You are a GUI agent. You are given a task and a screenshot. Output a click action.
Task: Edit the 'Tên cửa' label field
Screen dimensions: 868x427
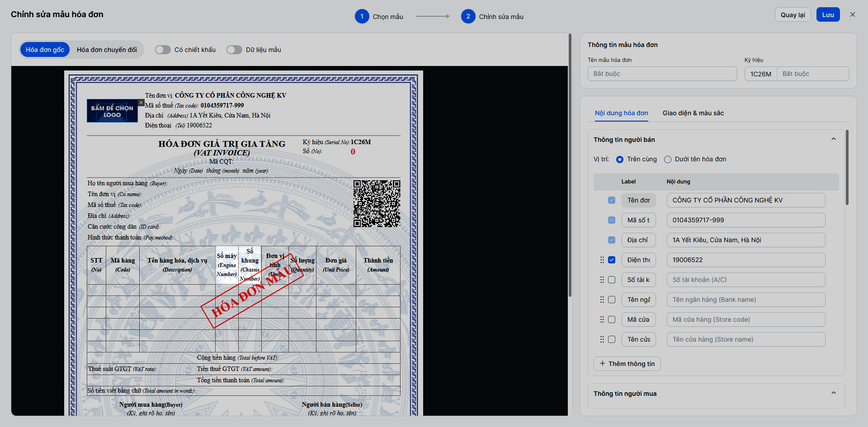pos(639,339)
